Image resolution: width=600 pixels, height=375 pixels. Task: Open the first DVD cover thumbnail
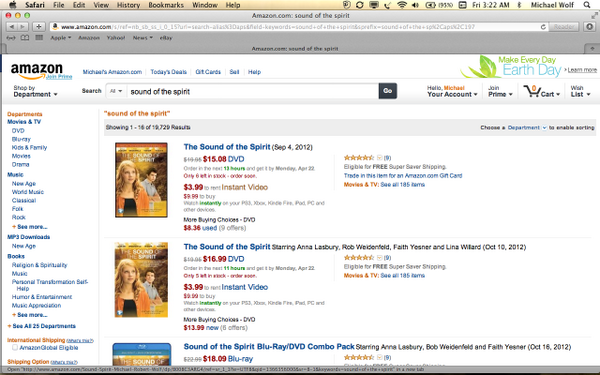pos(141,180)
